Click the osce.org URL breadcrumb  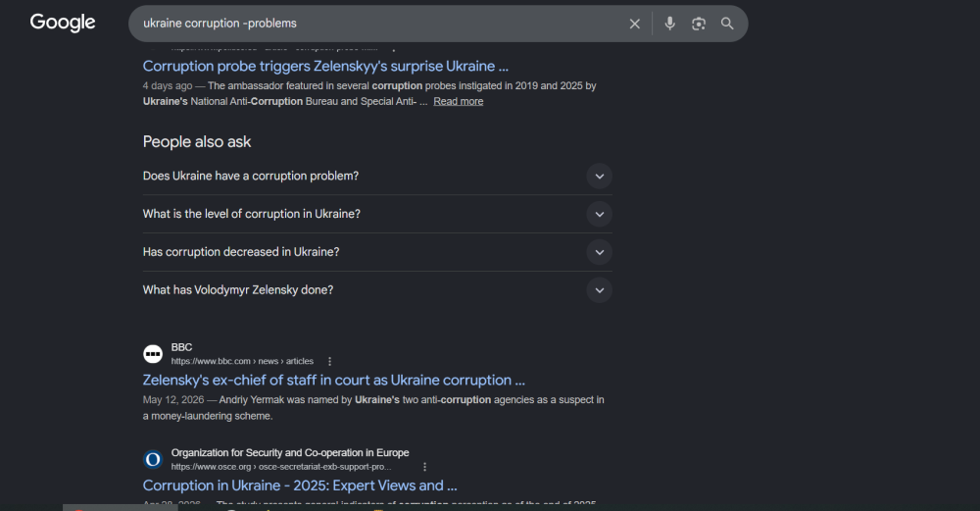281,467
